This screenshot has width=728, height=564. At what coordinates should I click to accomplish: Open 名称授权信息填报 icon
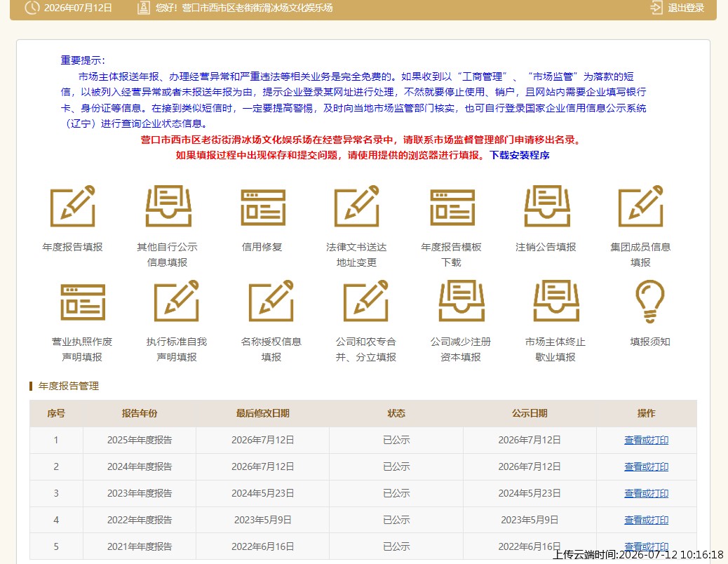[x=271, y=301]
